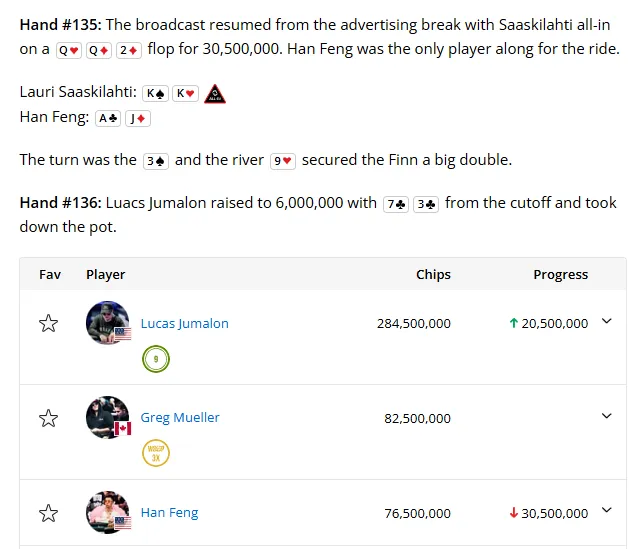Click Han Feng's avatar photo
This screenshot has width=636, height=549.
click(107, 512)
